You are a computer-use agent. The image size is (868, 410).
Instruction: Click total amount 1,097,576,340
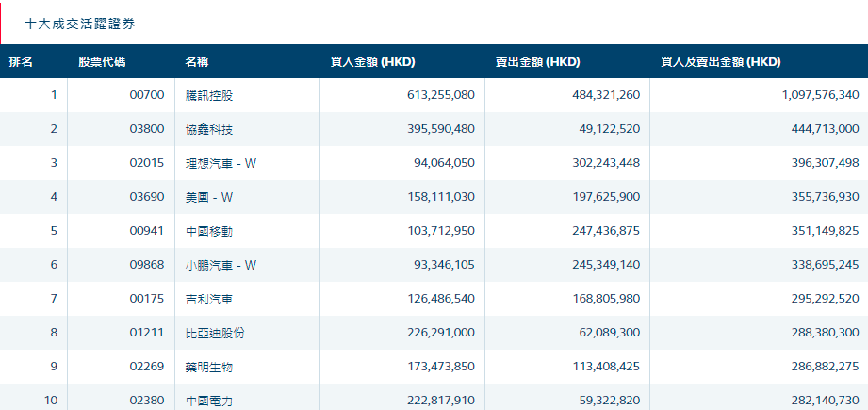click(x=821, y=95)
